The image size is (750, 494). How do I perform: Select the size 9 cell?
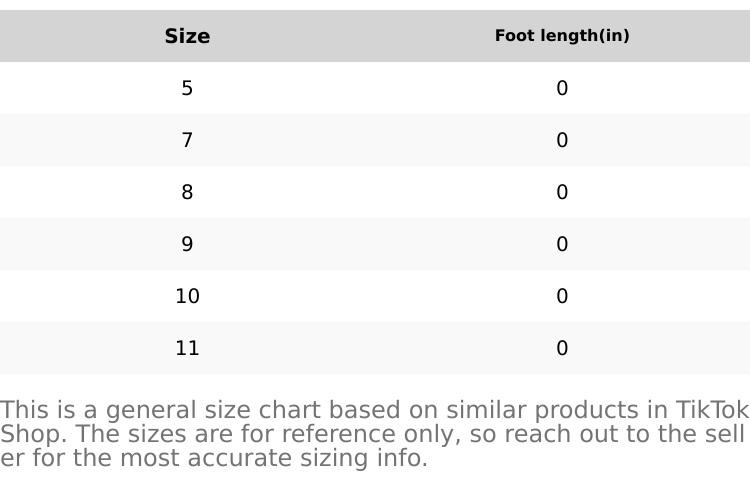tap(187, 244)
